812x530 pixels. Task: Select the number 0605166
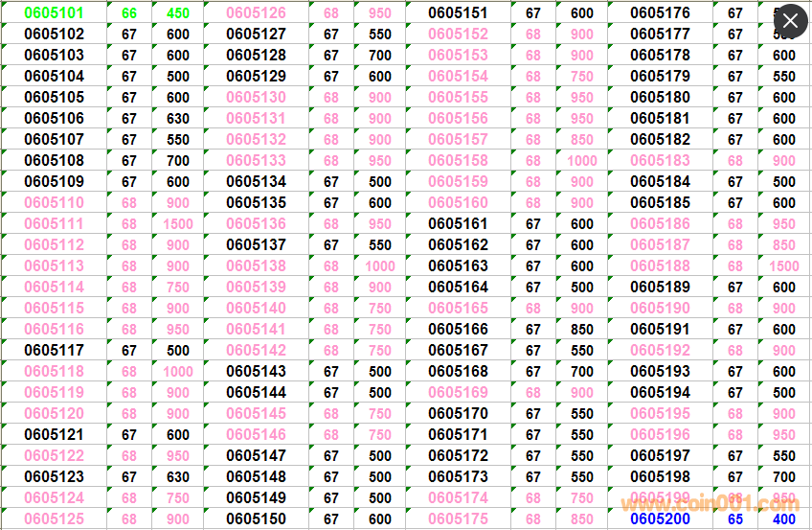point(458,330)
